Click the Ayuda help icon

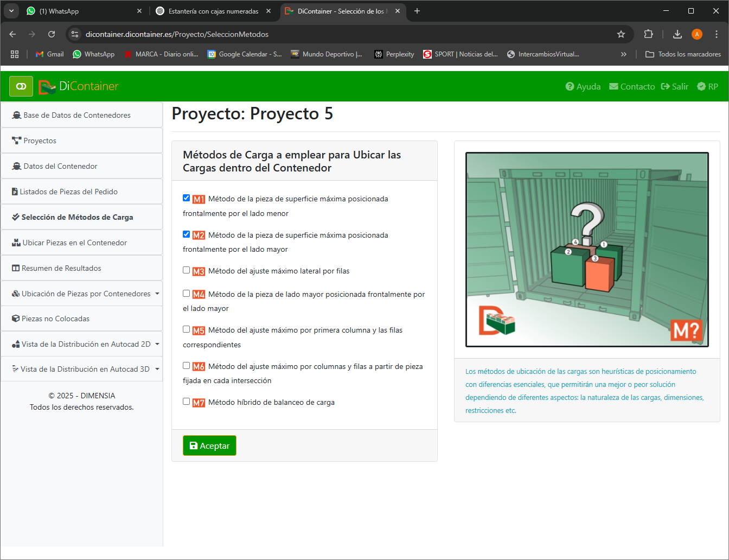[x=570, y=86]
